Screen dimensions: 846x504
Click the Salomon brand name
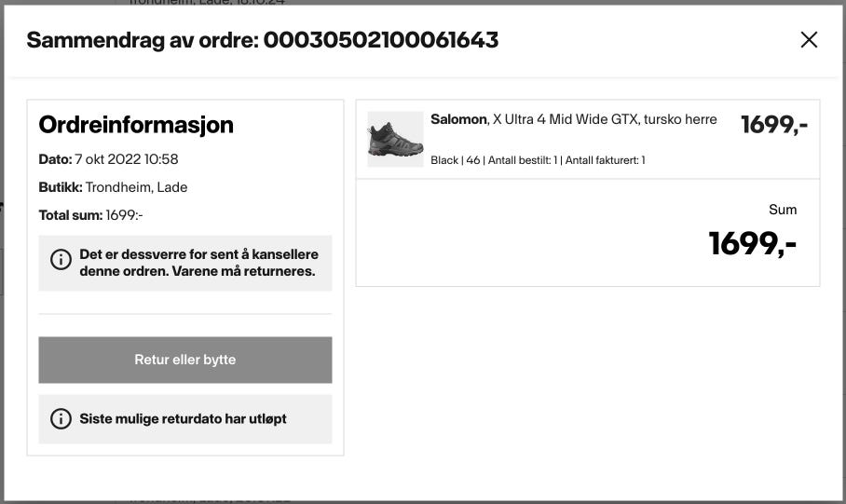(x=458, y=119)
